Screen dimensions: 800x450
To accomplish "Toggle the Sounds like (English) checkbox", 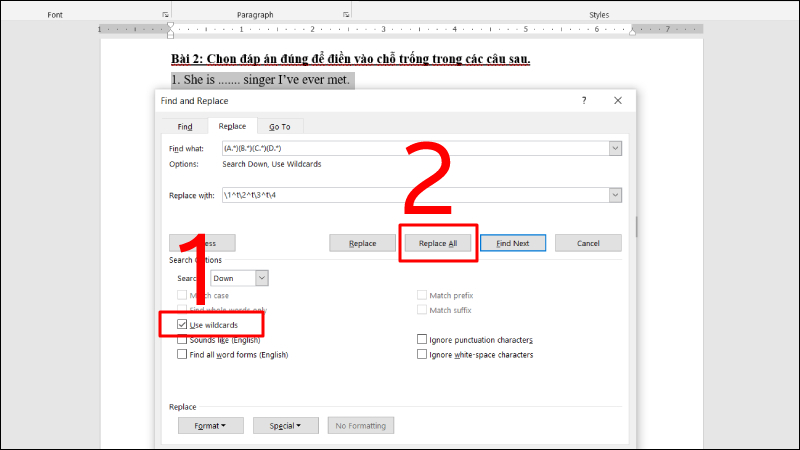I will (x=182, y=340).
